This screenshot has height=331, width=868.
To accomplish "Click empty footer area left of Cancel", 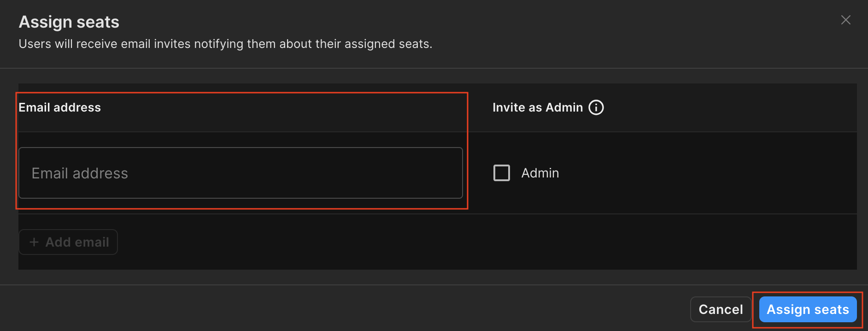I will click(x=369, y=309).
